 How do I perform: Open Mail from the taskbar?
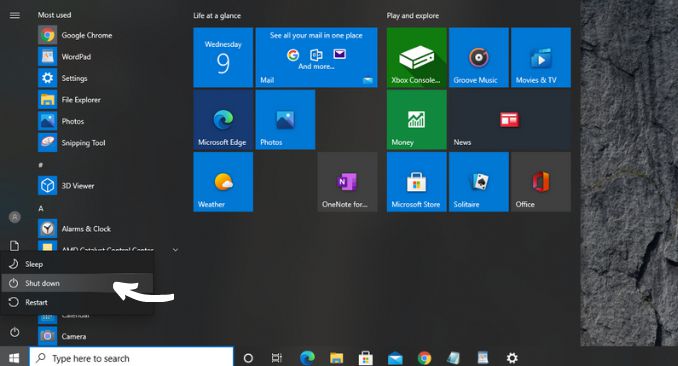click(395, 358)
